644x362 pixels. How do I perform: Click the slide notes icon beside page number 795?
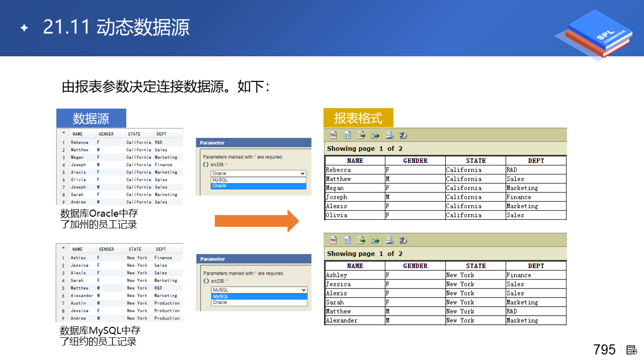[632, 350]
